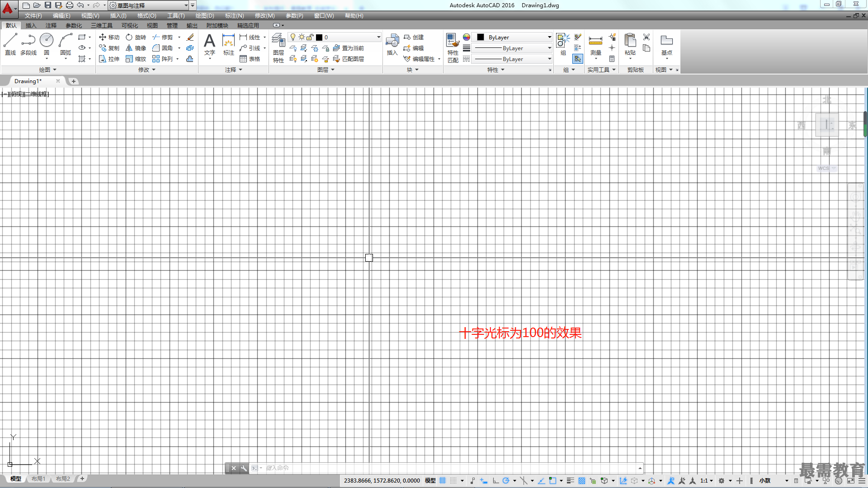This screenshot has width=868, height=488.
Task: Select the 多段线 (Polyline) tool
Action: (28, 44)
